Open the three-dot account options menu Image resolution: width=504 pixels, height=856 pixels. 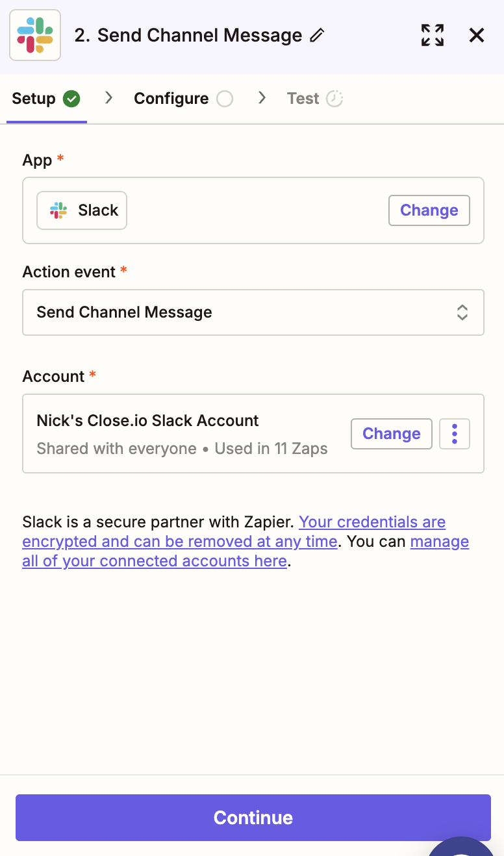pos(455,434)
